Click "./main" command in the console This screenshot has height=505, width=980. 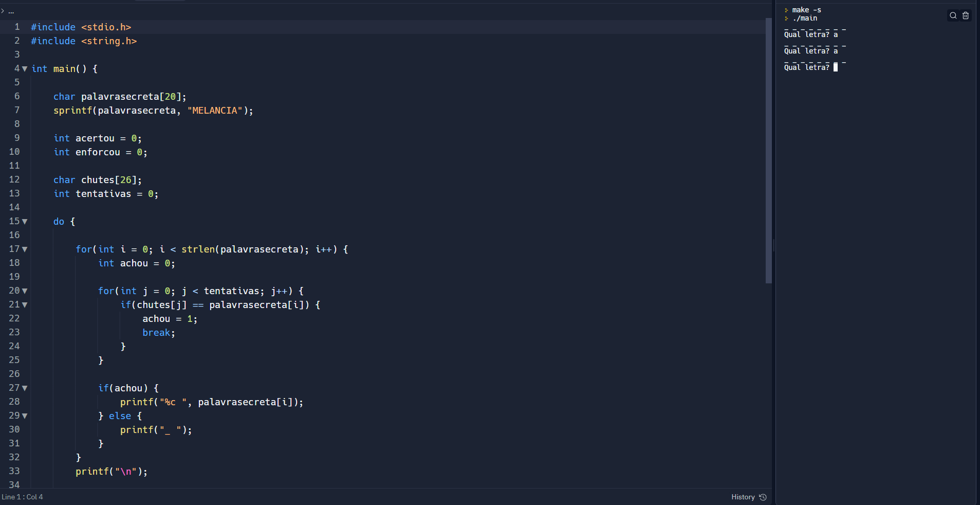click(x=805, y=18)
